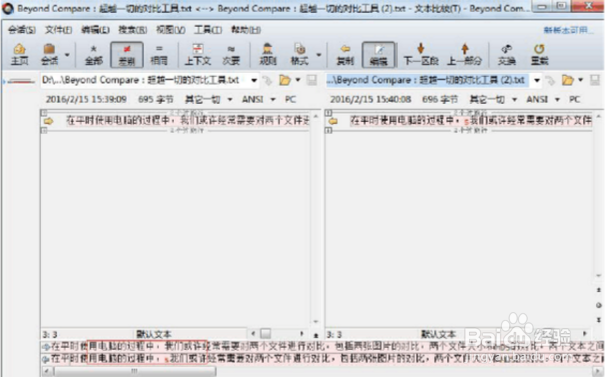Viewport: 605px width, 377px height.
Task: Click the 会话 sessions briefcase icon
Action: (x=49, y=54)
